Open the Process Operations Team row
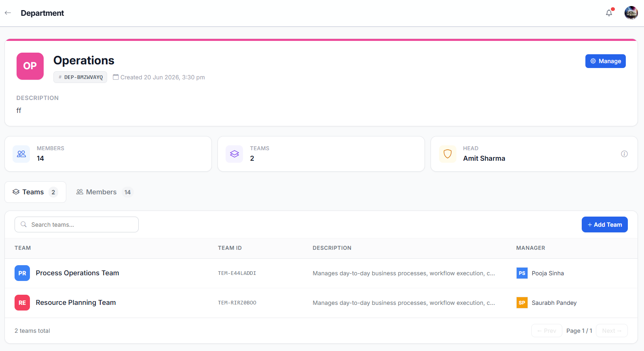This screenshot has height=351, width=644. point(321,273)
